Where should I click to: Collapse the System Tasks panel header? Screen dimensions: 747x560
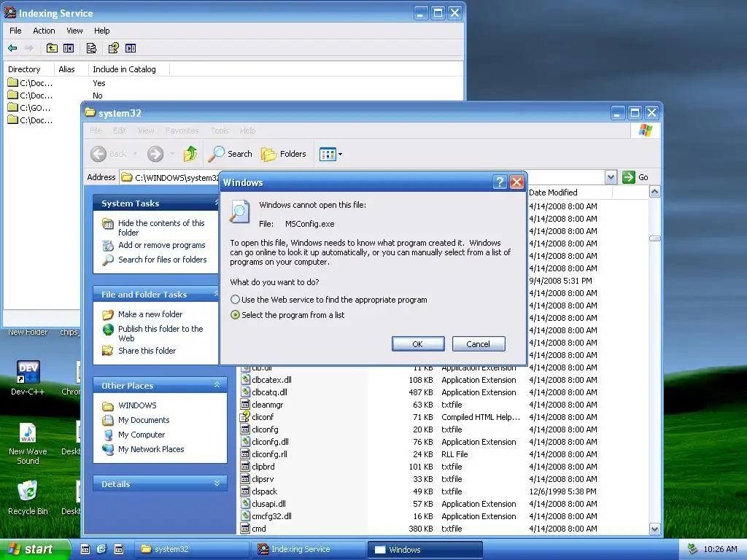coord(156,203)
